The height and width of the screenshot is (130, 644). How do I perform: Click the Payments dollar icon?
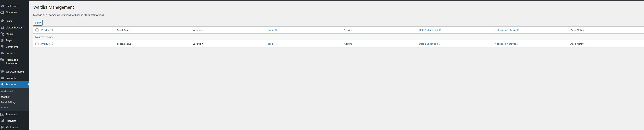point(2,114)
